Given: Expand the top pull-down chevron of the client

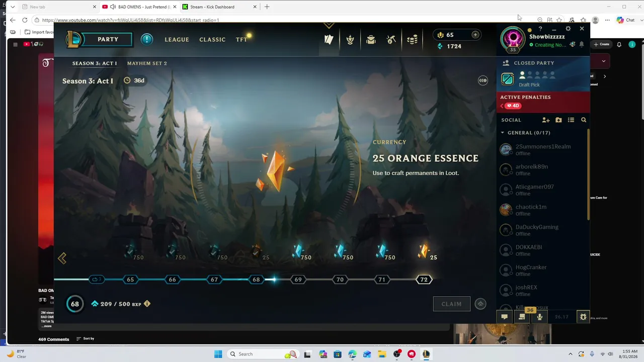Looking at the screenshot, I should [329, 25].
